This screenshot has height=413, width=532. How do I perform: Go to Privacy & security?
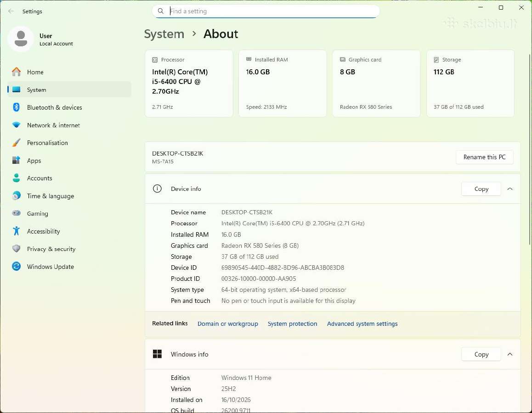pyautogui.click(x=69, y=249)
